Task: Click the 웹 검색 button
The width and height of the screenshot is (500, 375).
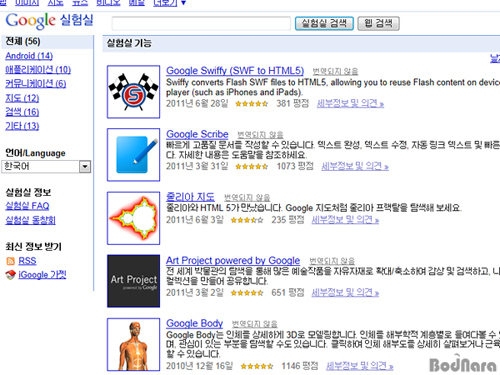Action: 378,23
